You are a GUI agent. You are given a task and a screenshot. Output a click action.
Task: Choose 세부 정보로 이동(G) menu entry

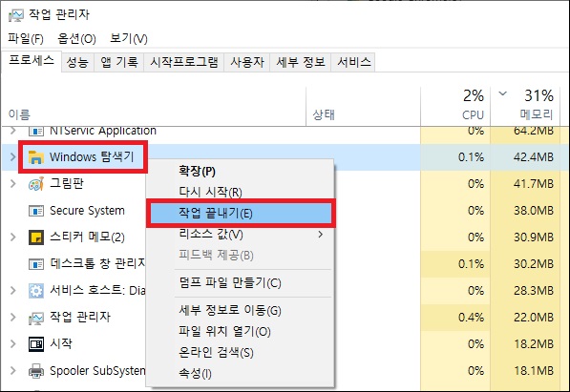click(240, 310)
